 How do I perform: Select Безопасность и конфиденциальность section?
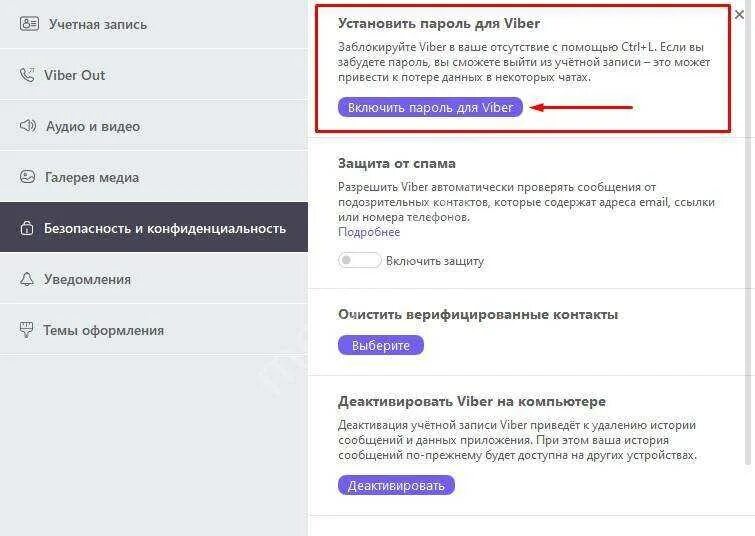tap(154, 227)
